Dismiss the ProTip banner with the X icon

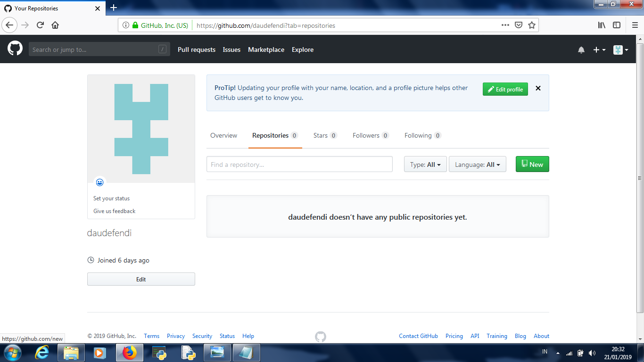[538, 88]
